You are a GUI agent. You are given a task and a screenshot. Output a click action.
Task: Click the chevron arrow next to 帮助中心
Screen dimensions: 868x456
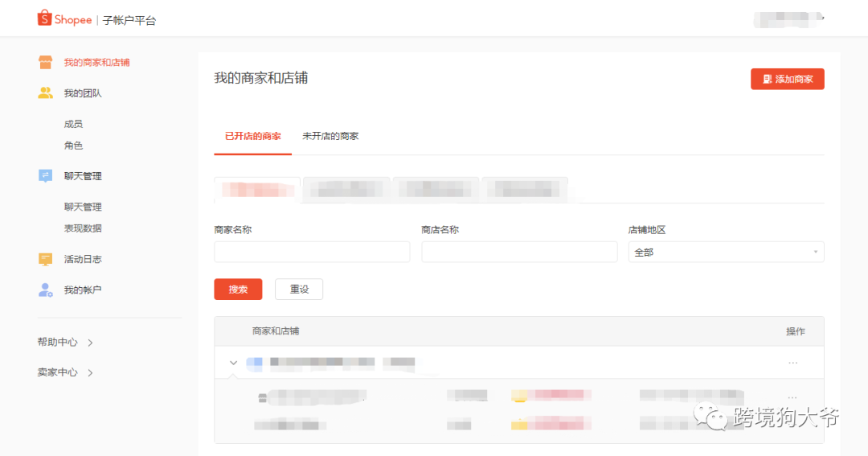tap(90, 343)
